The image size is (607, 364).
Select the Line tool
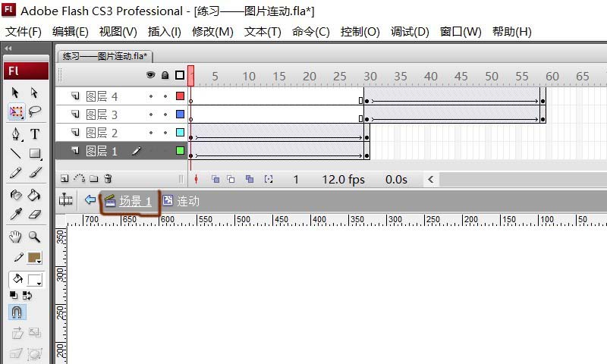15,154
